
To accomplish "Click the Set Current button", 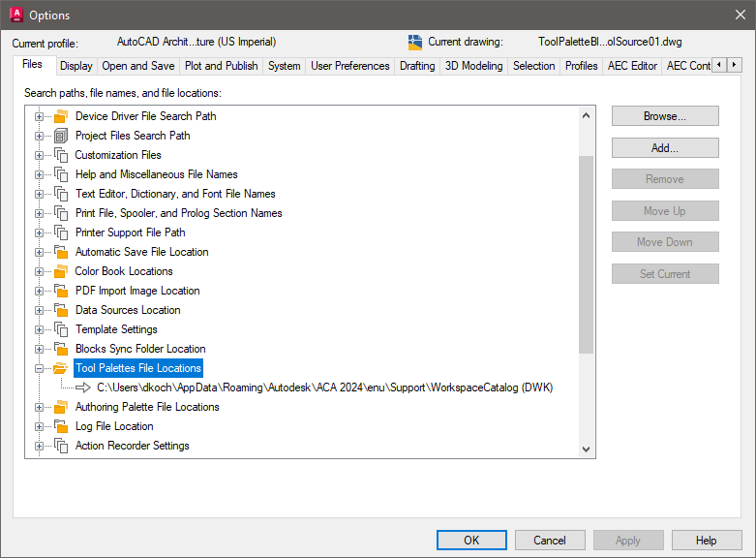I will point(665,274).
